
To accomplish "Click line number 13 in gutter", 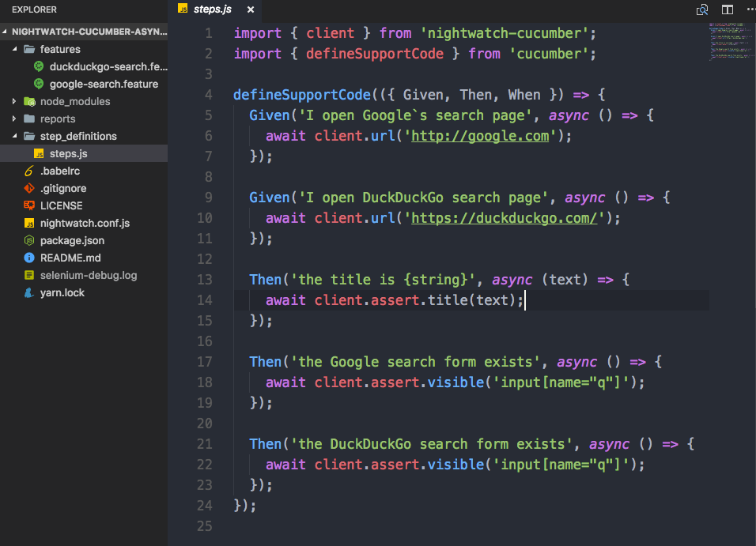I will point(205,280).
